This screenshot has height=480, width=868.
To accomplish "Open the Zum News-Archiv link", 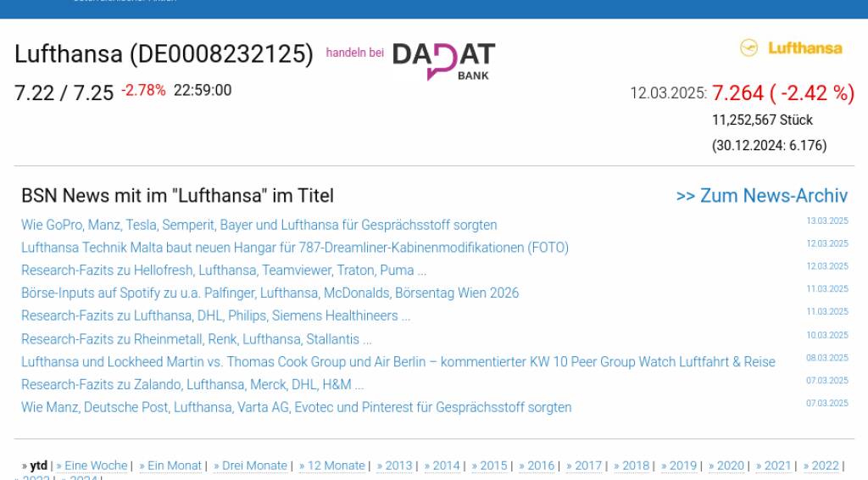I will (x=761, y=196).
